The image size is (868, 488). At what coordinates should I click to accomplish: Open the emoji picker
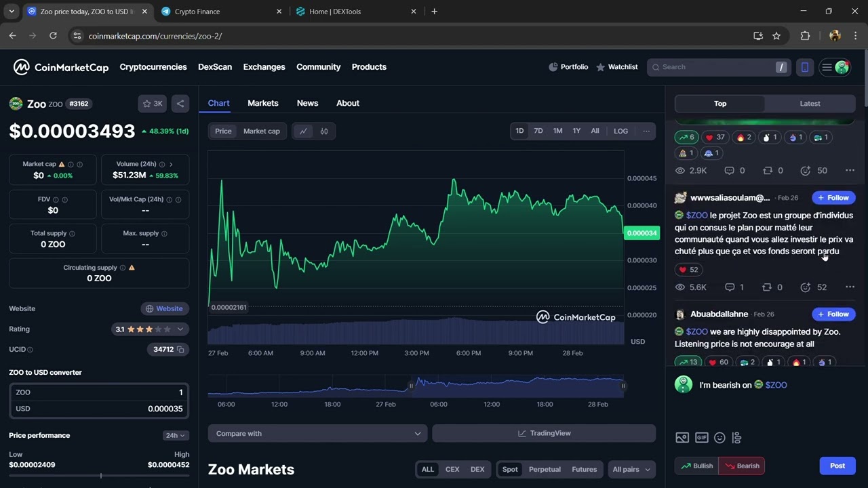pyautogui.click(x=719, y=438)
